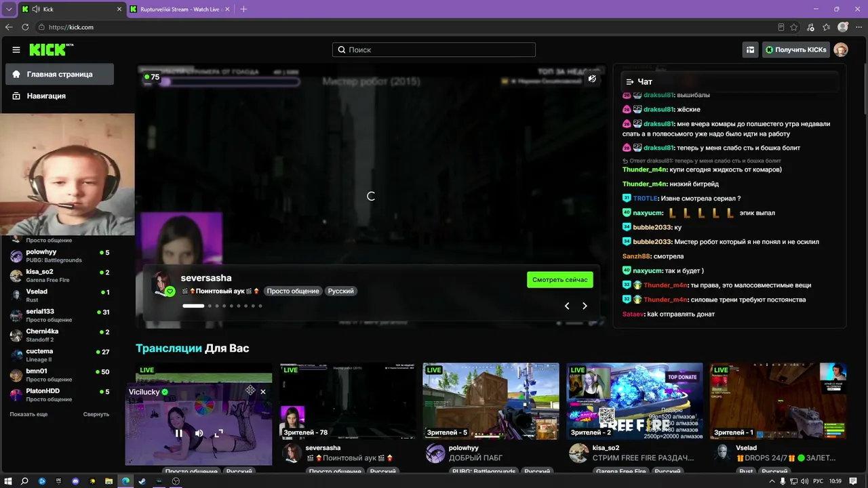Reload the page with refresh button
This screenshot has width=868, height=488.
click(25, 27)
